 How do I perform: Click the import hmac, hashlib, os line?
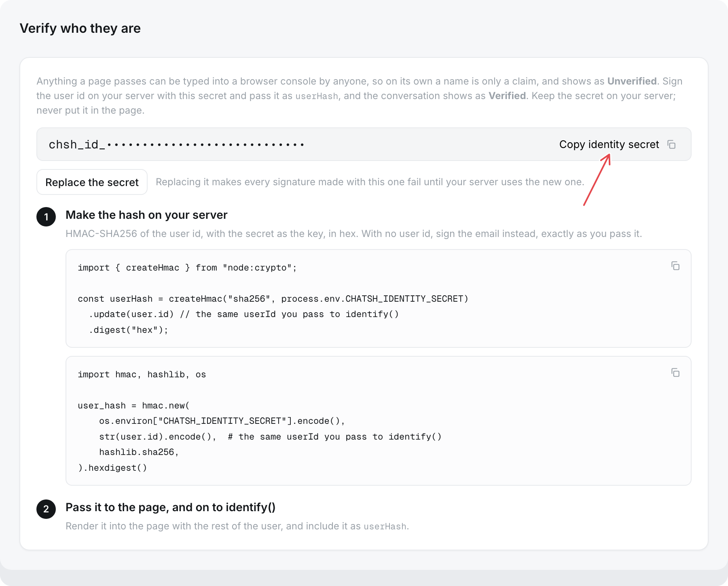pyautogui.click(x=142, y=374)
